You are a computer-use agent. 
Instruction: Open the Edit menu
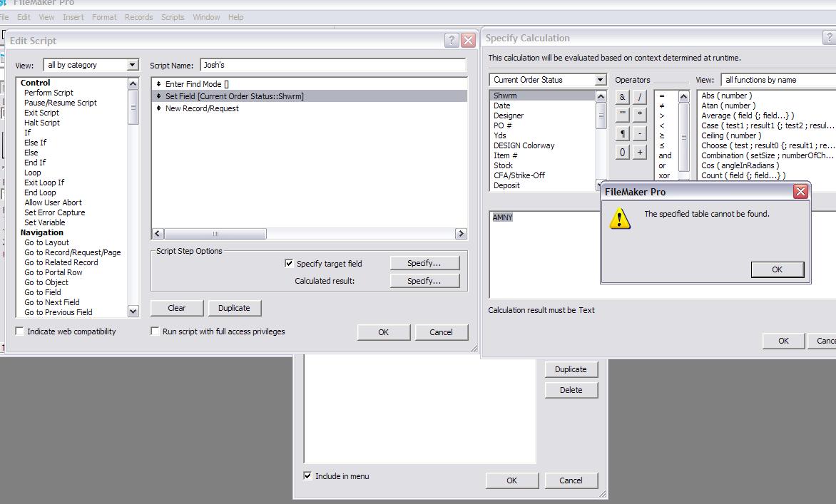[24, 17]
